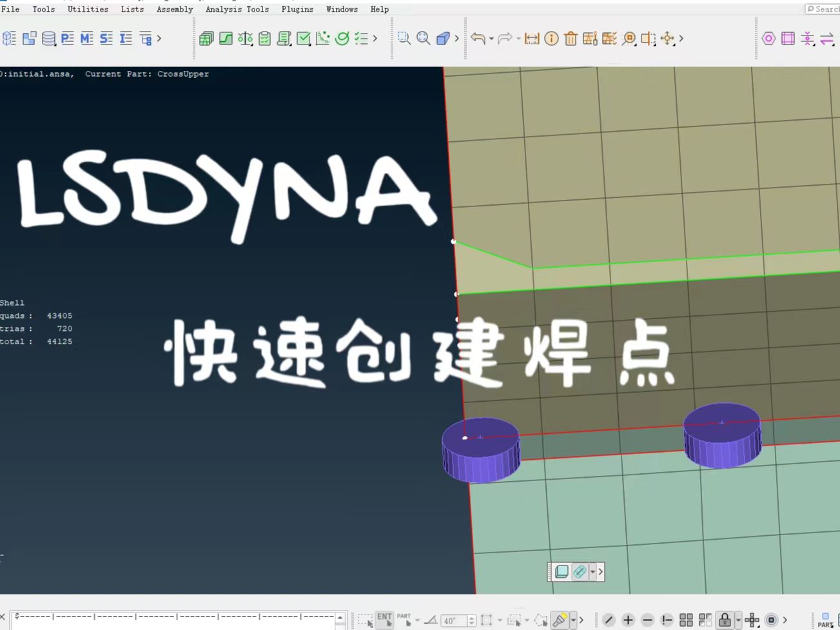The width and height of the screenshot is (840, 630).
Task: Open the Redo history dropdown arrow
Action: [518, 39]
